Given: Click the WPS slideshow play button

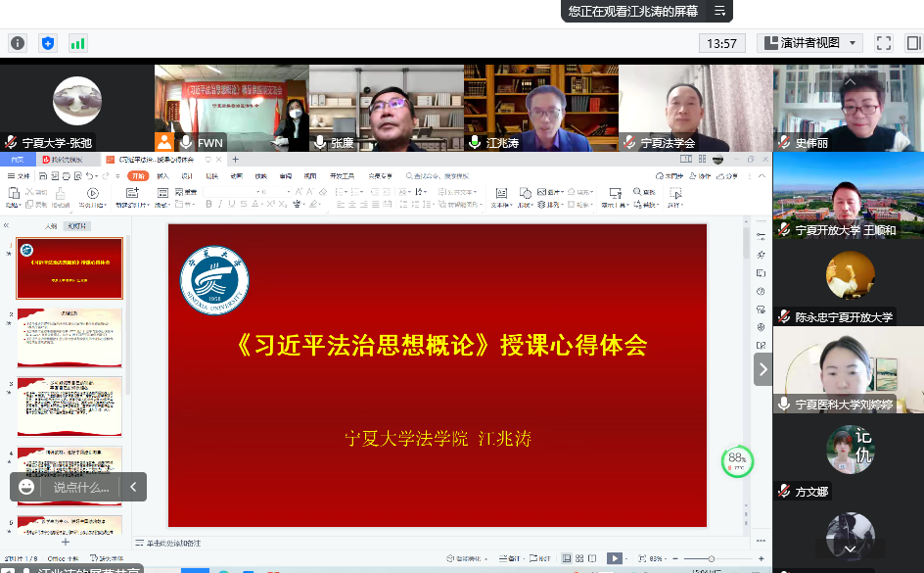Looking at the screenshot, I should tap(614, 558).
